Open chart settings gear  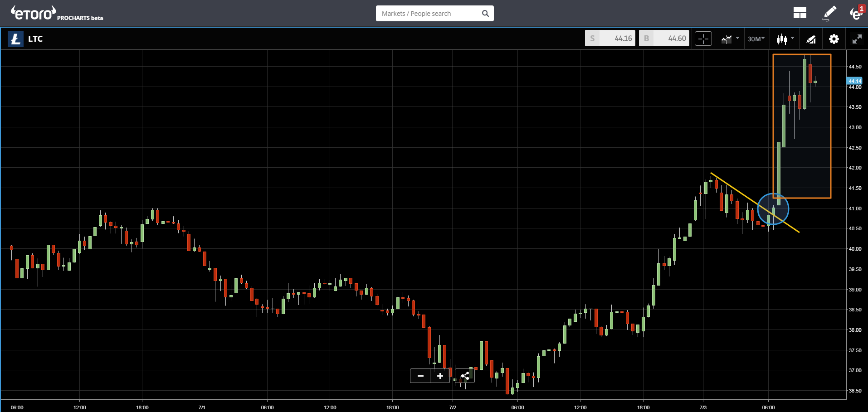tap(834, 39)
